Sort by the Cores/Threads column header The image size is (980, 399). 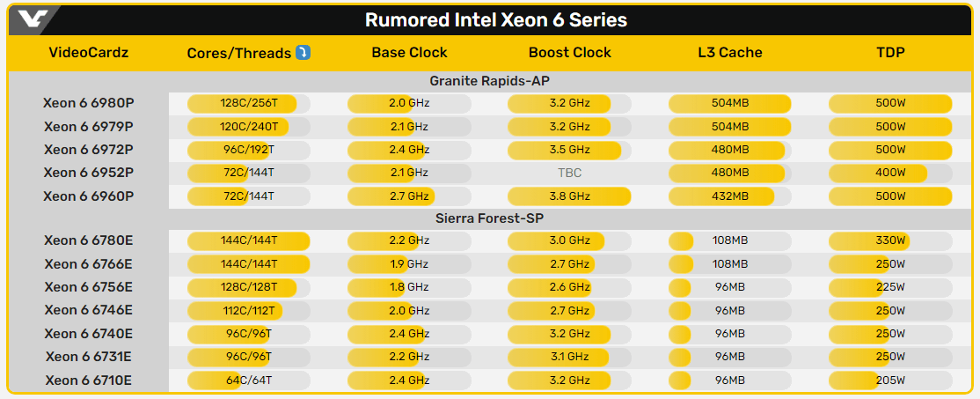tap(238, 53)
